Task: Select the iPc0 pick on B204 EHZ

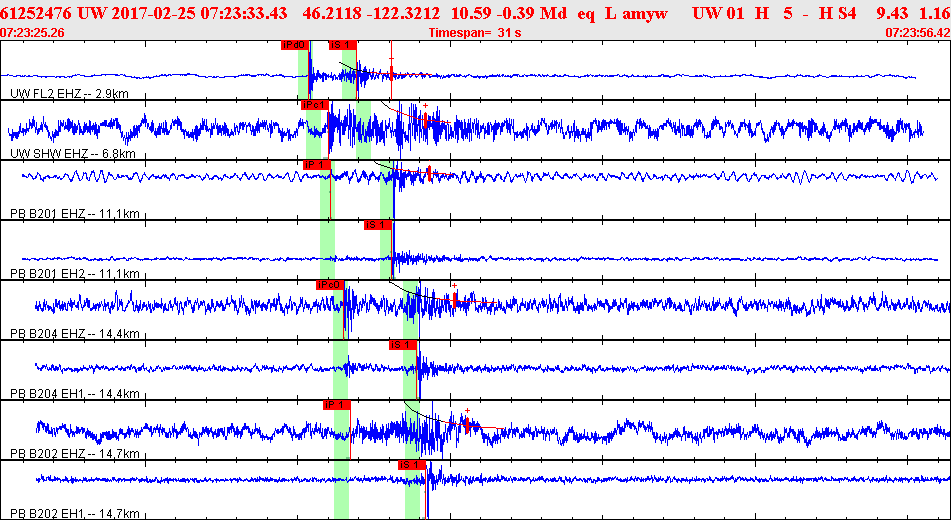Action: point(330,285)
